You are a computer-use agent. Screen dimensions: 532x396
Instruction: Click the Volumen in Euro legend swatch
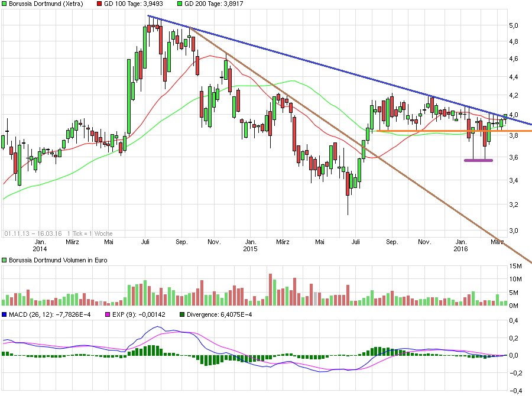tap(4, 260)
